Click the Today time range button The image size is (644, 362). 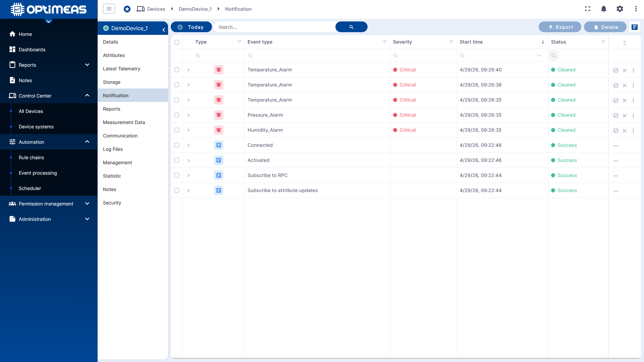coord(191,27)
